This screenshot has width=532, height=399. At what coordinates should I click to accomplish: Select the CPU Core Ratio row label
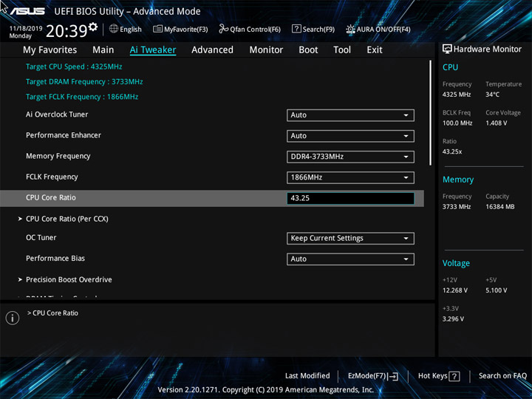51,197
